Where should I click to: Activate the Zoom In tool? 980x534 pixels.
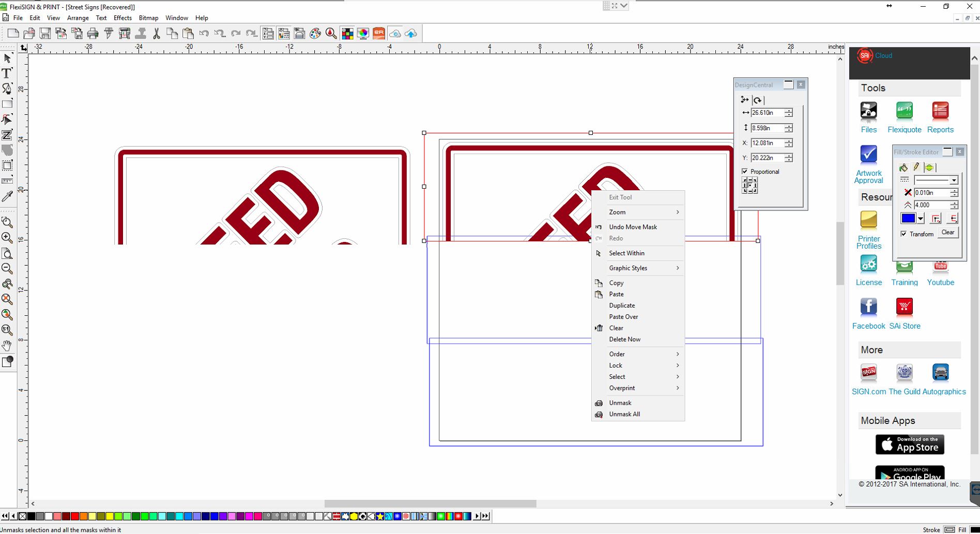click(x=7, y=238)
